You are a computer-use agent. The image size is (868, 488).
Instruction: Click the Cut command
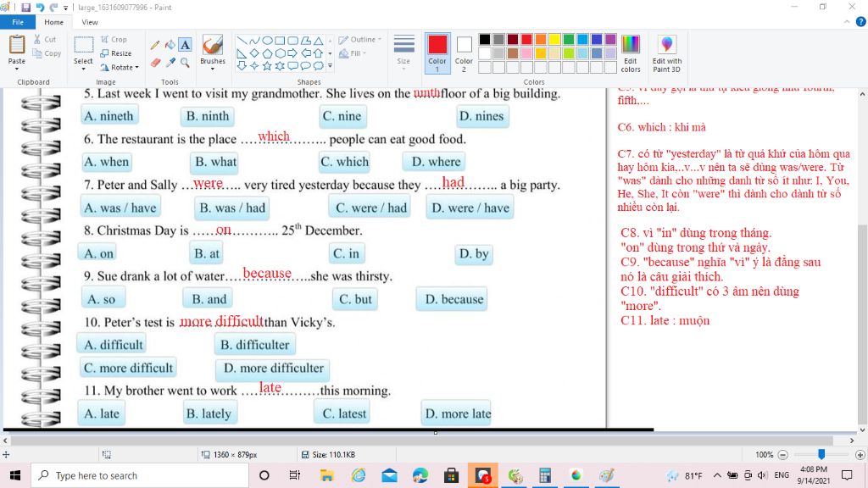pos(45,39)
